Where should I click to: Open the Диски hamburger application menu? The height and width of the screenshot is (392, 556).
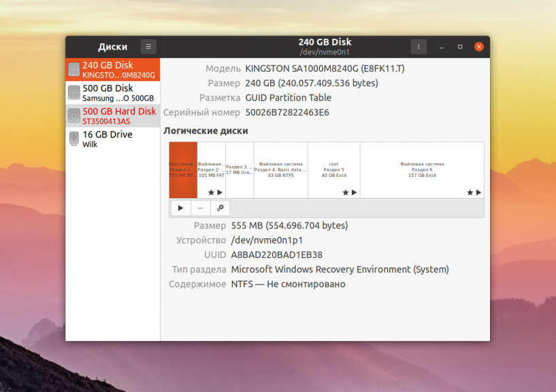pos(148,46)
